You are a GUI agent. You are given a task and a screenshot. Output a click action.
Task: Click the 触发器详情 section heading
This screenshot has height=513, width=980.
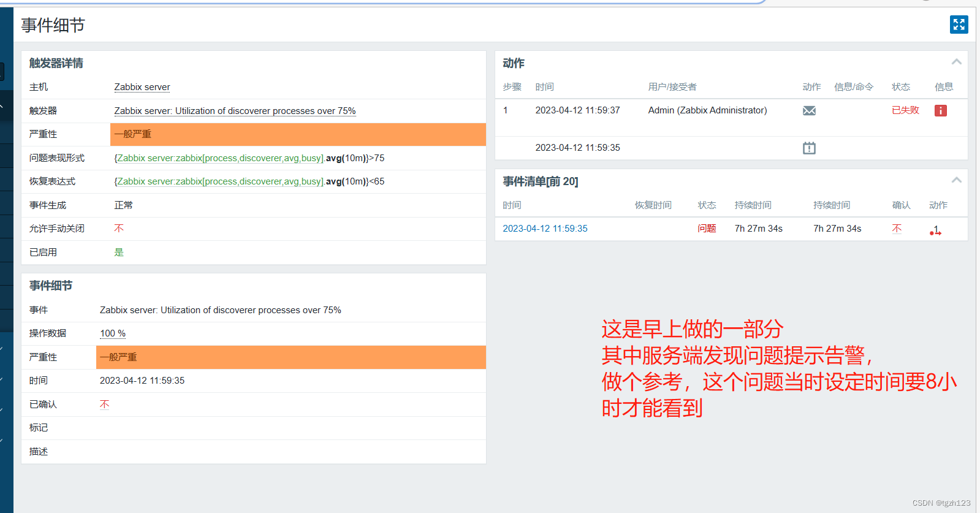coord(56,63)
